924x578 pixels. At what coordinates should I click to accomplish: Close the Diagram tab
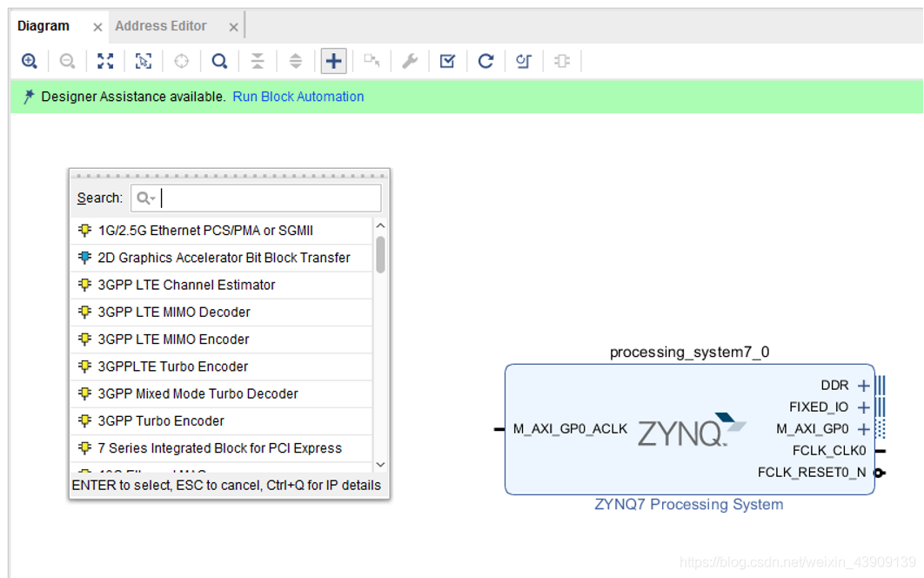point(97,27)
